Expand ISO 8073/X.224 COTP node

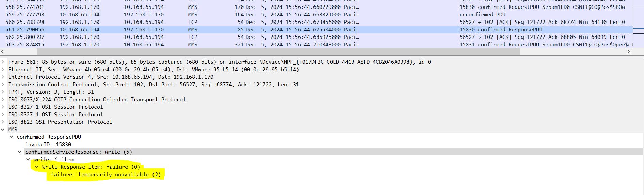(3, 99)
